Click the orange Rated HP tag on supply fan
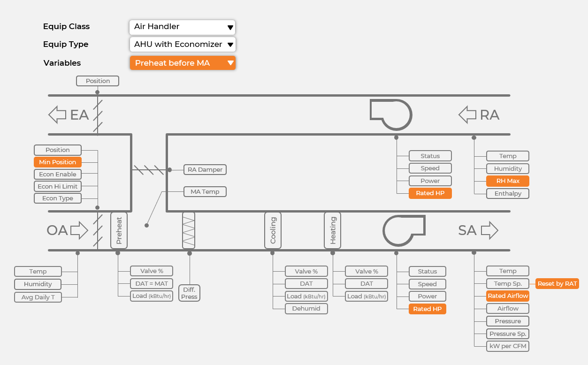The image size is (588, 365). pos(427,309)
